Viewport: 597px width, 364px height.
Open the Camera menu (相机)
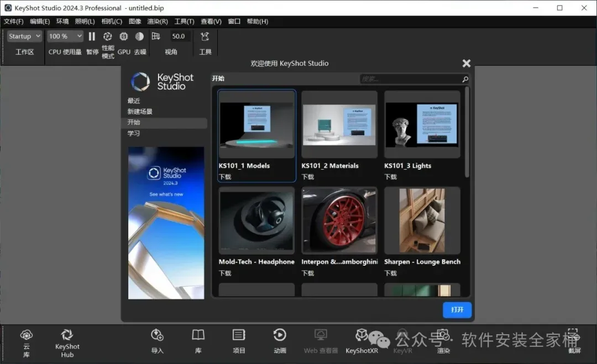pos(112,22)
